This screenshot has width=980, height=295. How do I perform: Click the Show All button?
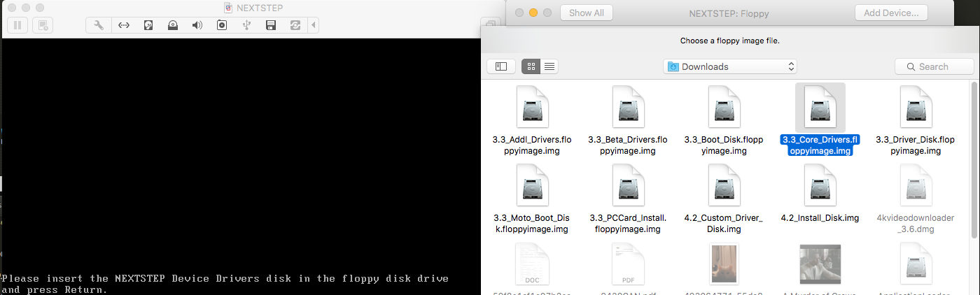pos(587,13)
